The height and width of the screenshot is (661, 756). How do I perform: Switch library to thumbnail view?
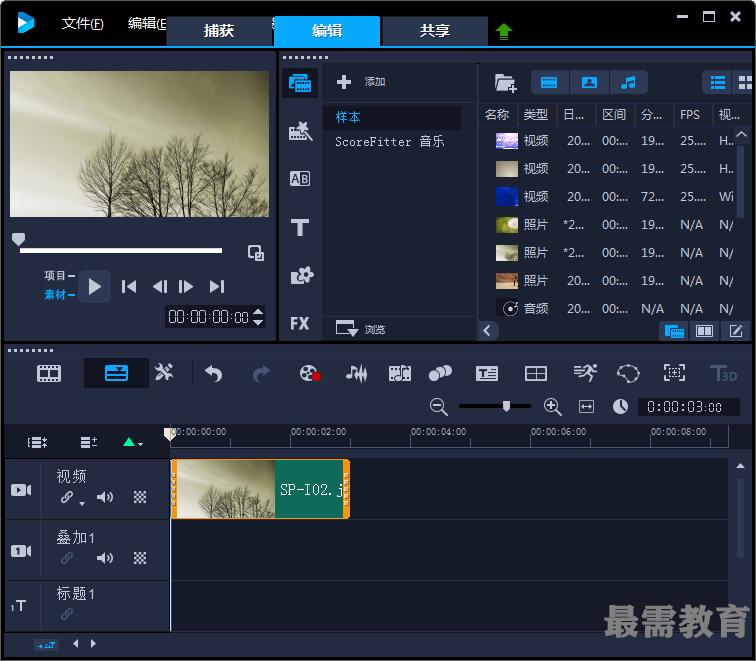click(745, 83)
